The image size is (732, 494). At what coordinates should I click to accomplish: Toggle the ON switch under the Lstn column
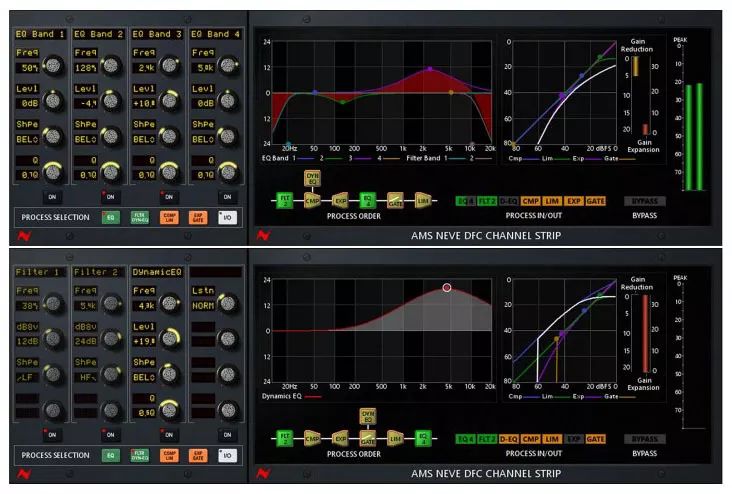[x=227, y=435]
